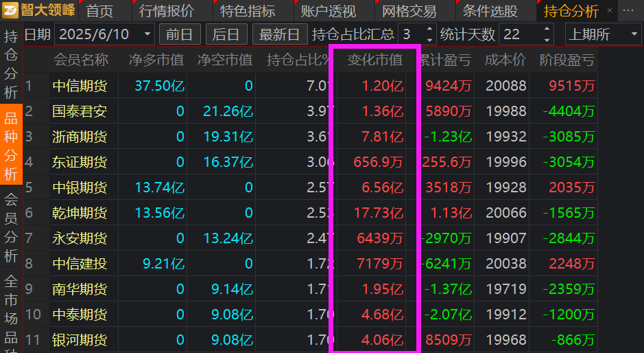Select member 东证期货
The height and width of the screenshot is (353, 644).
click(x=80, y=162)
